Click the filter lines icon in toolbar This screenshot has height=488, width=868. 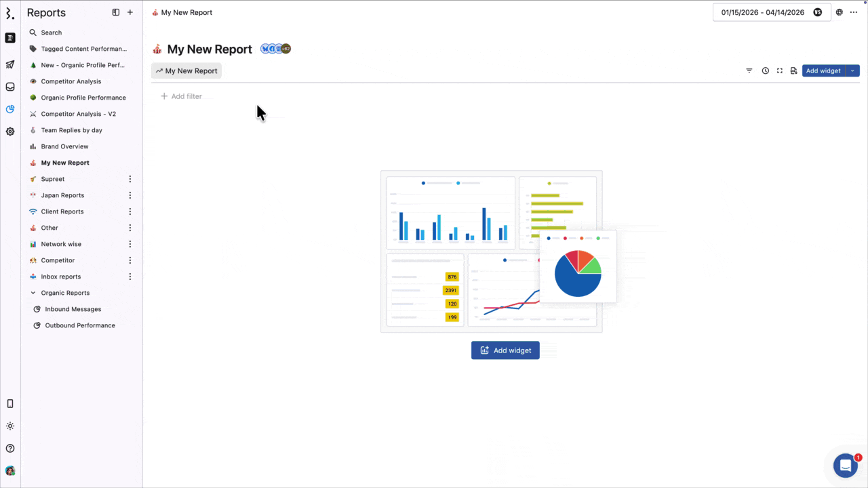(749, 70)
